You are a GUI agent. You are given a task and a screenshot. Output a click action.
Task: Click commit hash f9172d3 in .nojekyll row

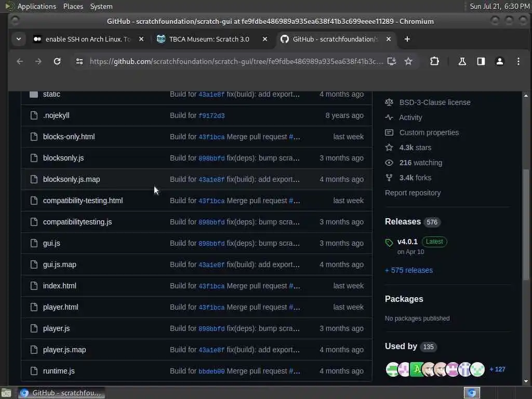pyautogui.click(x=211, y=116)
